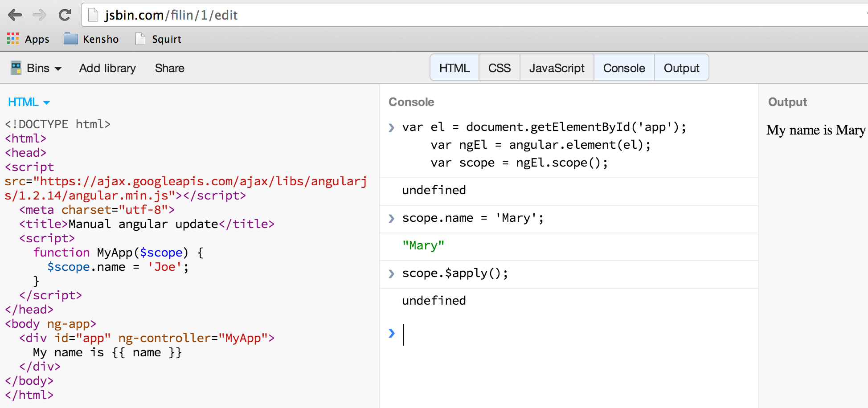Click the meta charset="utf-8" line
The height and width of the screenshot is (408, 868).
97,210
